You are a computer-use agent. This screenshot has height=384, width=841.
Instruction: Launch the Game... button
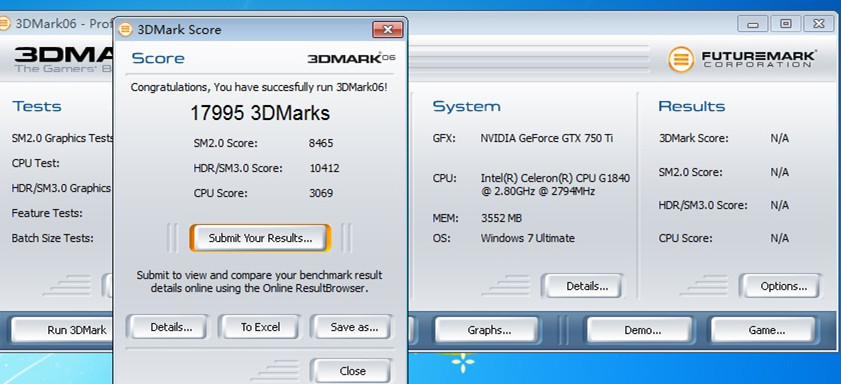pyautogui.click(x=766, y=330)
